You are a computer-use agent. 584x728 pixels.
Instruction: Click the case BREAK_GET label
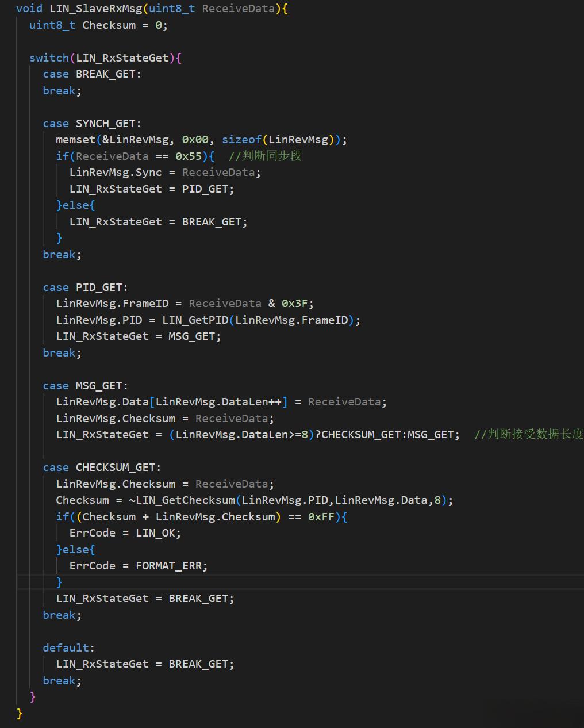click(91, 74)
